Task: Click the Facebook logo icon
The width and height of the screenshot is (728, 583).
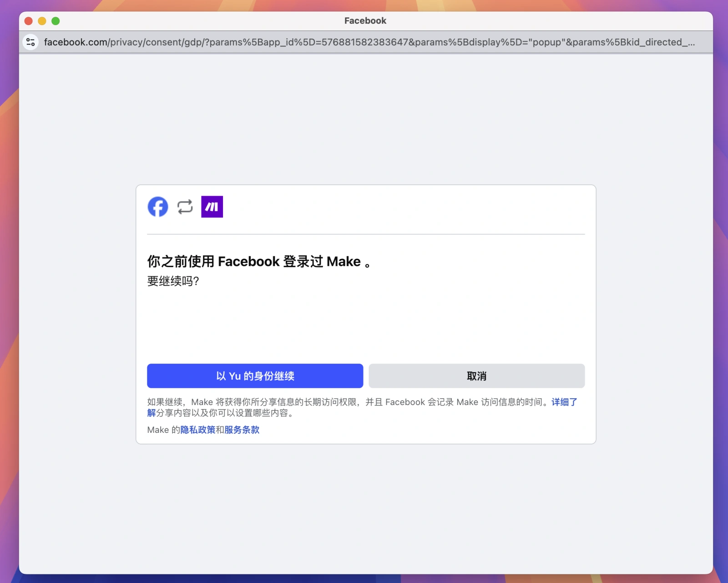Action: coord(158,207)
